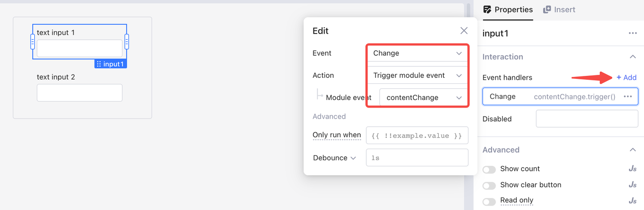644x210 pixels.
Task: Open the Debounce type selector
Action: 335,158
